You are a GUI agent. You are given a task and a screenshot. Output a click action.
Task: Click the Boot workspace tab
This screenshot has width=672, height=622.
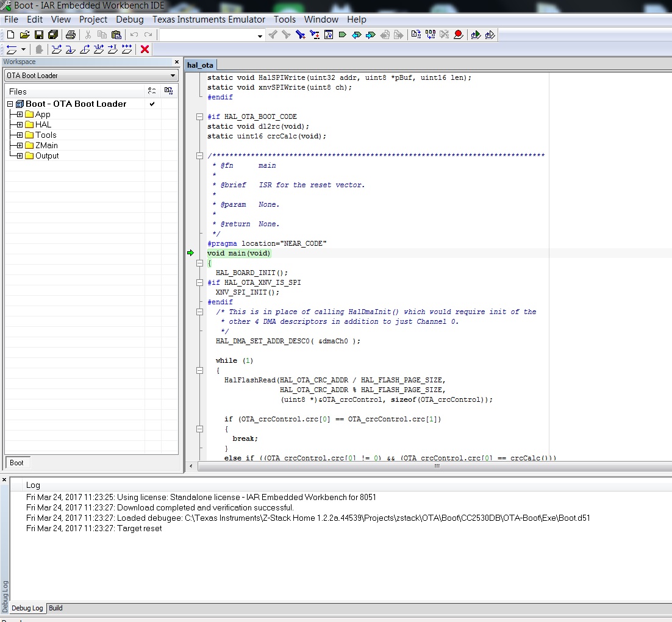click(16, 462)
